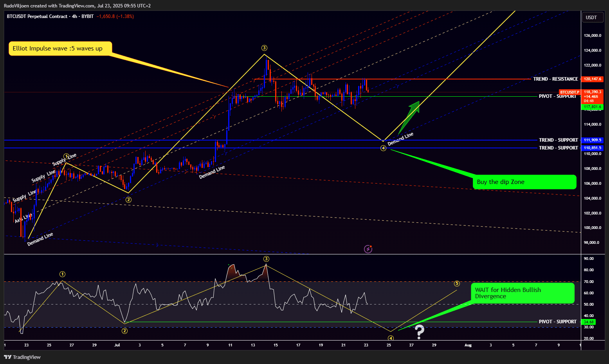Click the RudoViljoen created with TradingView.com header
Screen dimensions: 609x364
(77, 6)
